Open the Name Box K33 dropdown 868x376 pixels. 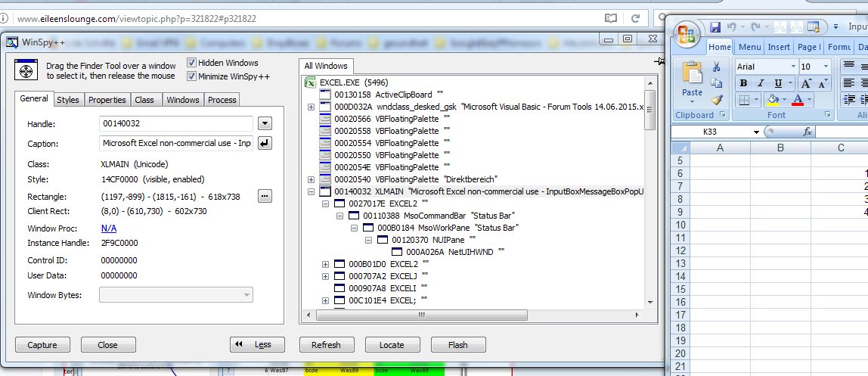[756, 132]
